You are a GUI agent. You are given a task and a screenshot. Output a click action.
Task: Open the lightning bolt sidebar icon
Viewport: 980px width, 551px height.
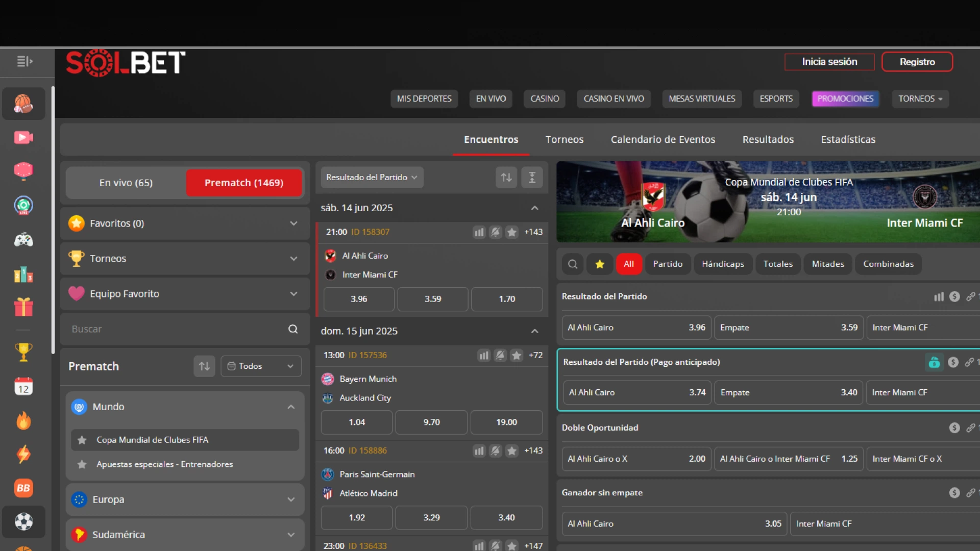click(23, 454)
